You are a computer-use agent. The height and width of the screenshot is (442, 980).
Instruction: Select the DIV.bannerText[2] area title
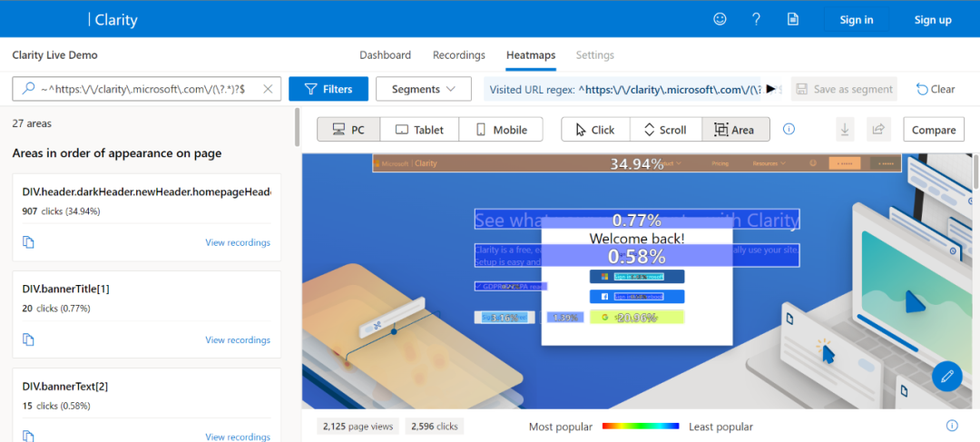tap(65, 386)
